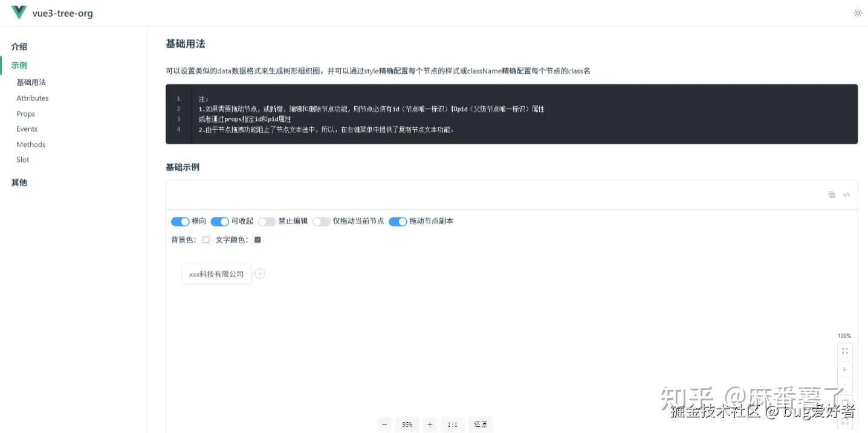
Task: Click the zoom-in plus button below the chart
Action: coord(430,425)
